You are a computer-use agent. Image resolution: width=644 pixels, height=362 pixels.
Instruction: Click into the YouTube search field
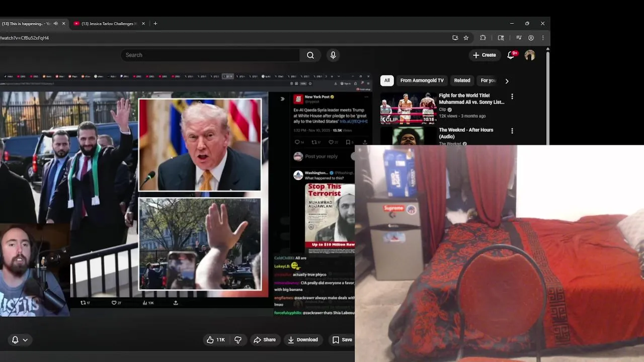(210, 55)
